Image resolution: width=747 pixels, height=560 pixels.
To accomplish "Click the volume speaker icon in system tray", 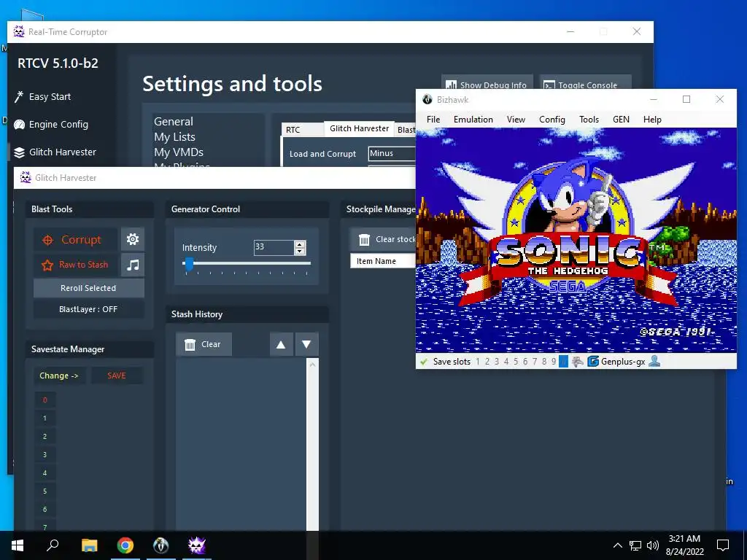I will coord(653,545).
